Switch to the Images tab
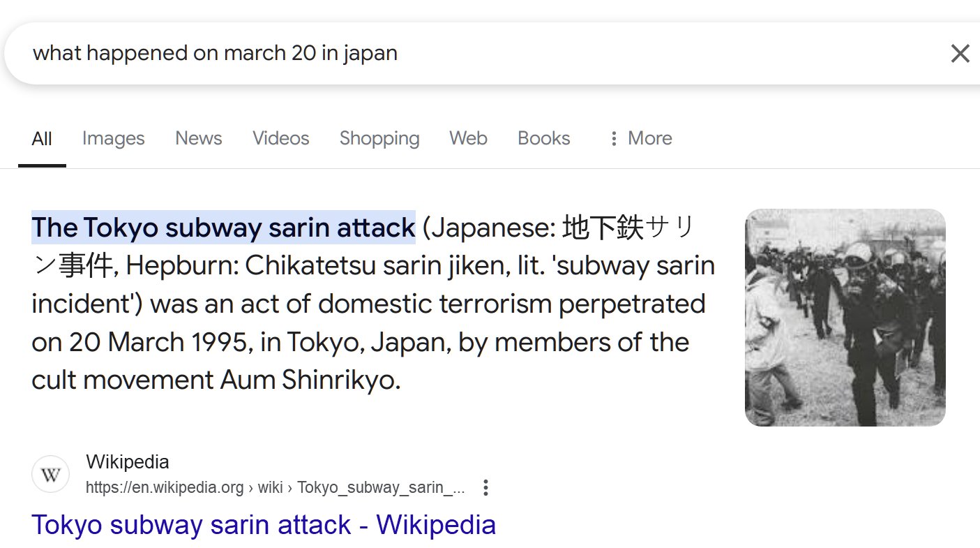 click(113, 138)
